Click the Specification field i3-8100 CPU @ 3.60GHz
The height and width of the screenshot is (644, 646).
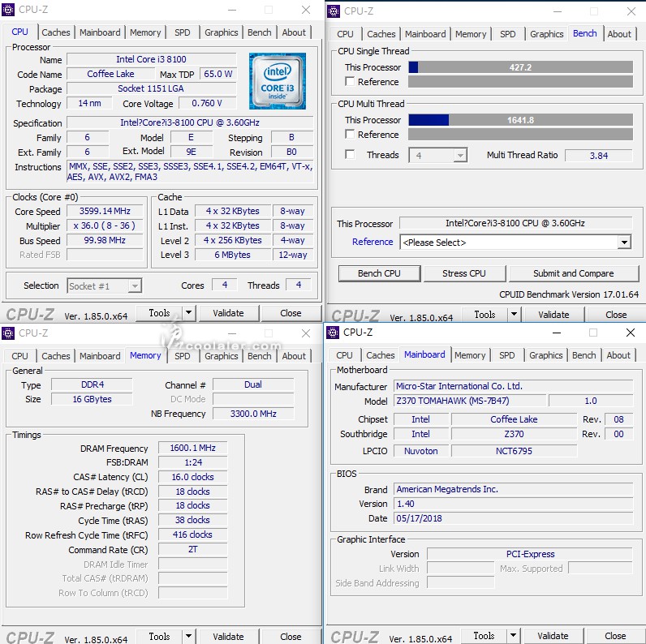pyautogui.click(x=190, y=122)
